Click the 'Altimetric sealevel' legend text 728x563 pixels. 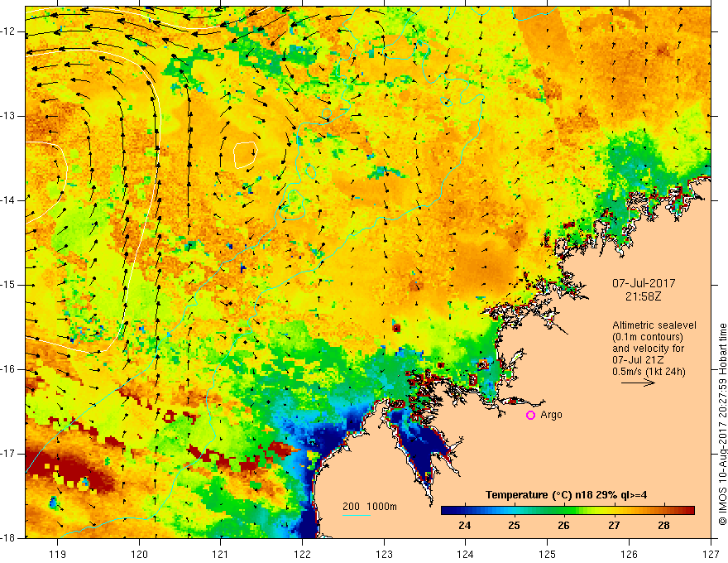coord(654,325)
